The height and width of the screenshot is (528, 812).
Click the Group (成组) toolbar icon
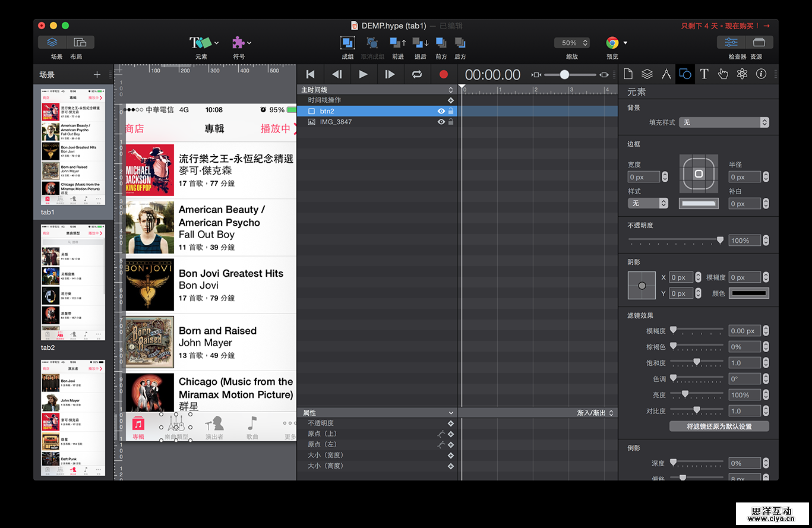[347, 43]
